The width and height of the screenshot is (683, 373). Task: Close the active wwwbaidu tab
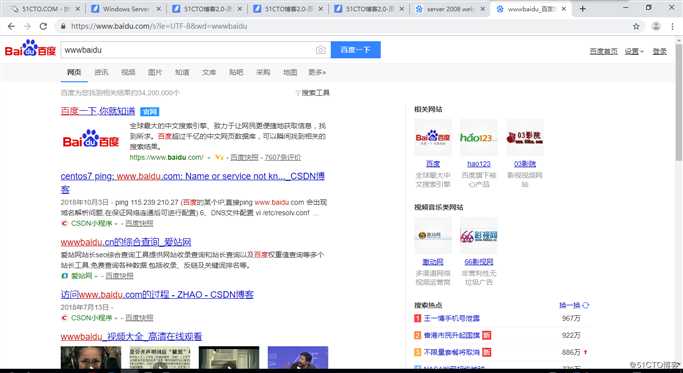pyautogui.click(x=564, y=9)
